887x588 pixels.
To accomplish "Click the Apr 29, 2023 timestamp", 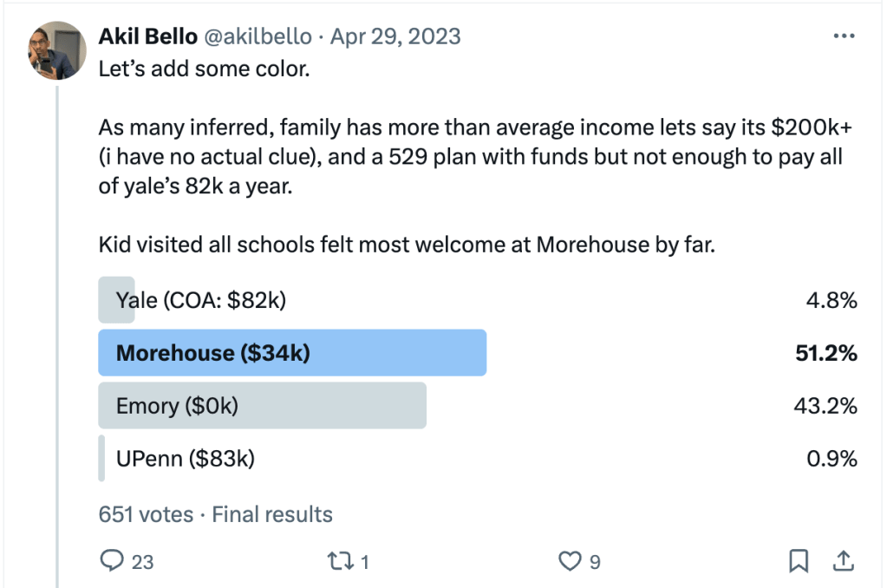I will click(395, 36).
